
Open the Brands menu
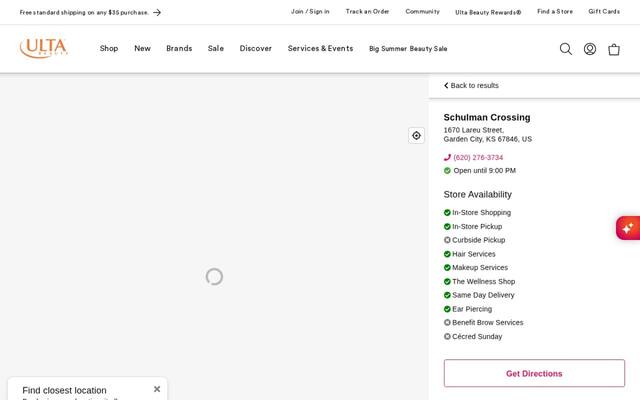pos(179,48)
